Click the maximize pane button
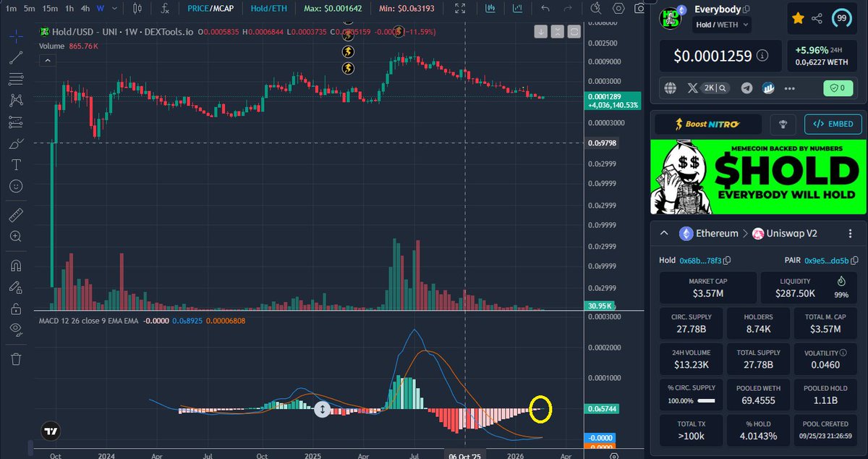 pyautogui.click(x=574, y=32)
